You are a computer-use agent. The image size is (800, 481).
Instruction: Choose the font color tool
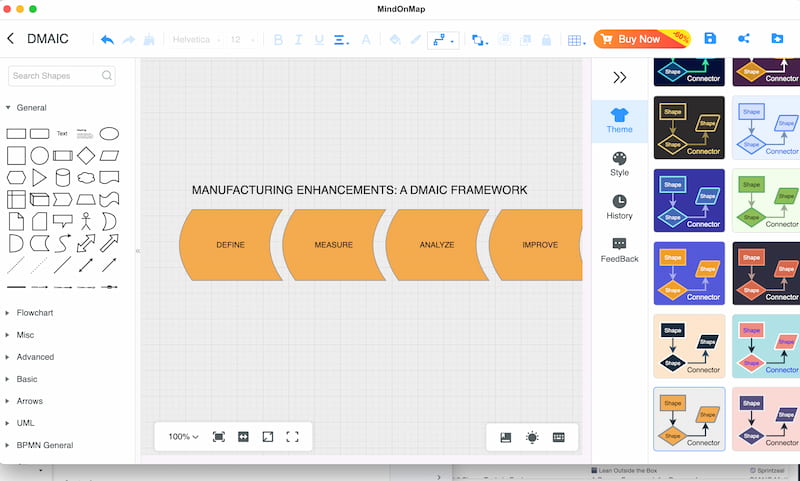coord(366,40)
